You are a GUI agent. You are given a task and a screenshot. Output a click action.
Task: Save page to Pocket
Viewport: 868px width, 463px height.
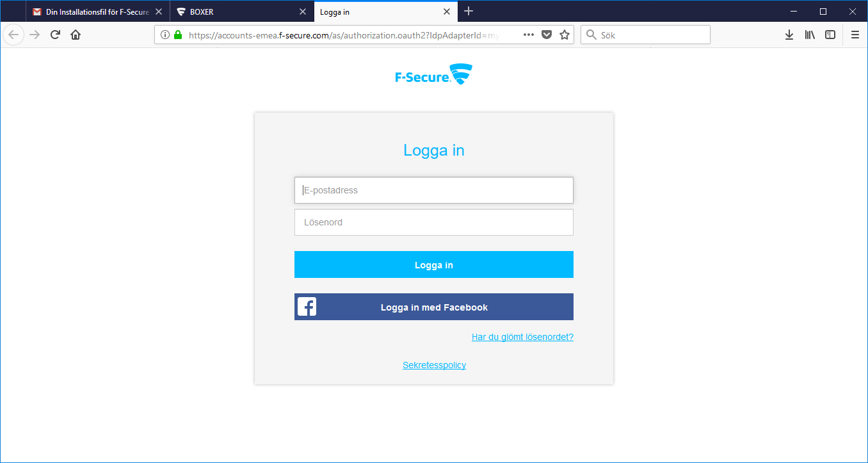[x=547, y=35]
